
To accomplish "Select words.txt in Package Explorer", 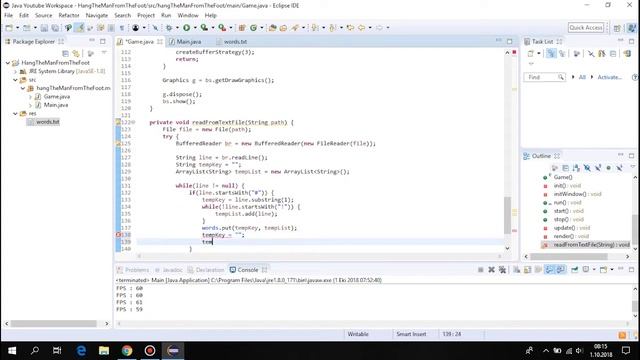I will (x=47, y=122).
